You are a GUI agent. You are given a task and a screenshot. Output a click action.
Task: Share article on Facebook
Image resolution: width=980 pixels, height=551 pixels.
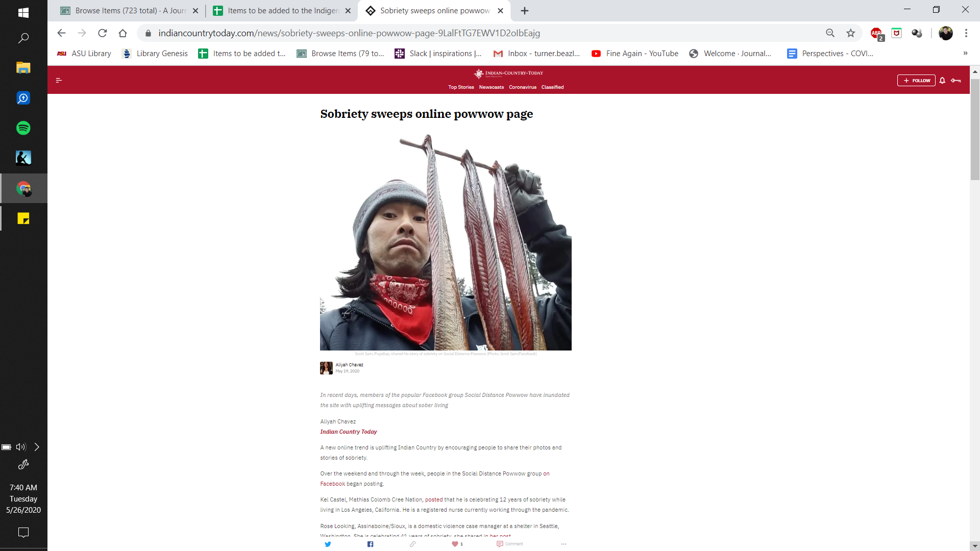(371, 544)
